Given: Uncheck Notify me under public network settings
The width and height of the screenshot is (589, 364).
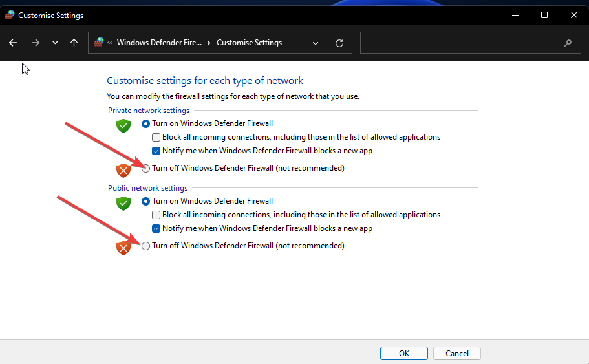Looking at the screenshot, I should point(156,228).
